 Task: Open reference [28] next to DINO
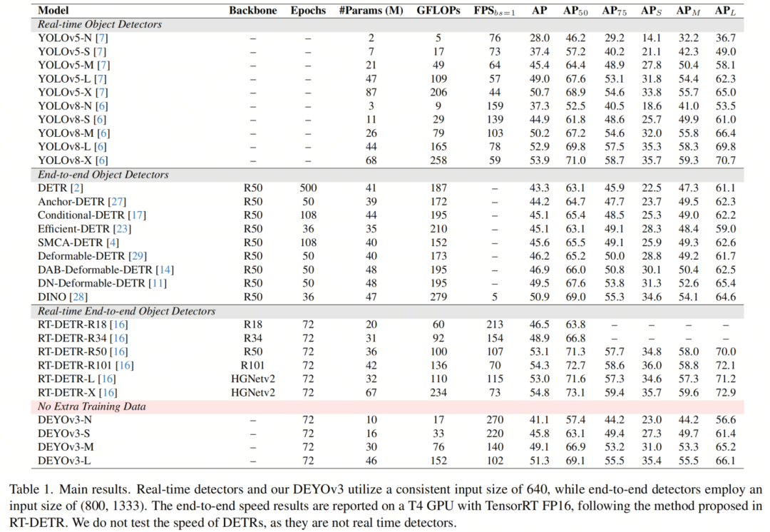[78, 297]
